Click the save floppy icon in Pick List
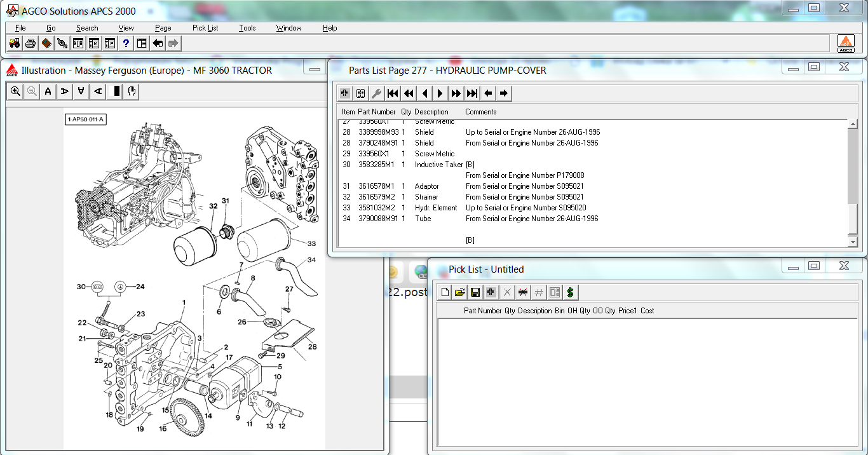868x455 pixels. (x=475, y=292)
